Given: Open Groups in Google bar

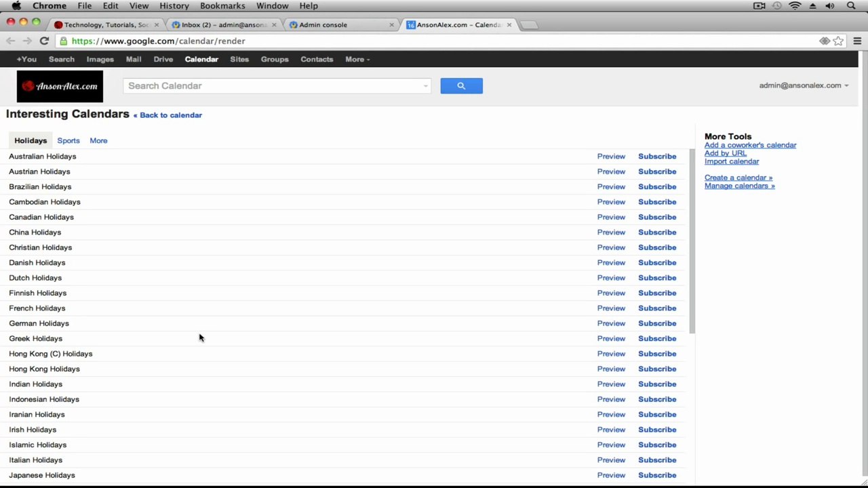Looking at the screenshot, I should (275, 59).
